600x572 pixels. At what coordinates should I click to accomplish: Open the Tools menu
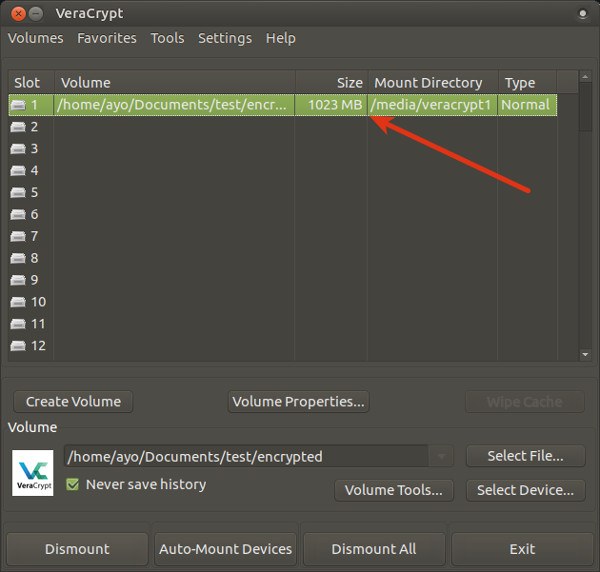tap(167, 38)
